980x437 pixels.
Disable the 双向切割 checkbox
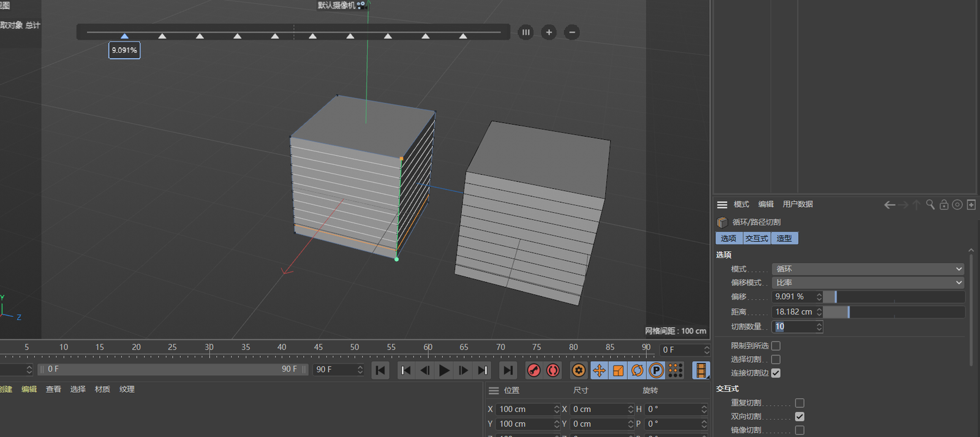point(799,417)
